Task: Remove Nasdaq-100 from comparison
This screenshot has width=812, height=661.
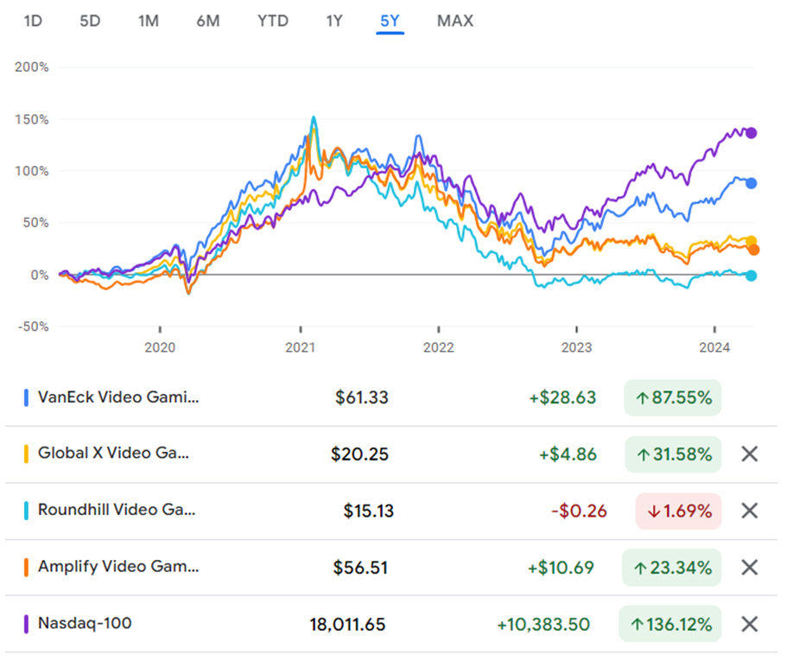Action: click(x=749, y=624)
